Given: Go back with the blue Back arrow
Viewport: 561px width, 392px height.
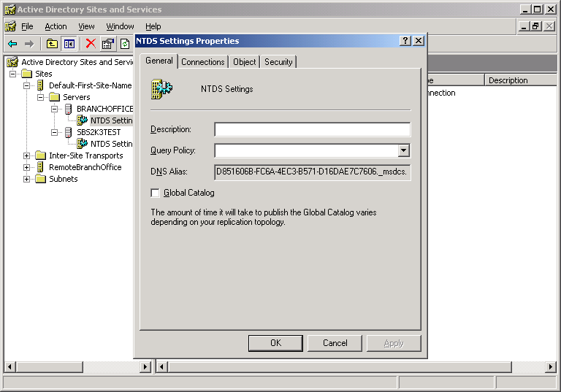Looking at the screenshot, I should click(x=12, y=44).
